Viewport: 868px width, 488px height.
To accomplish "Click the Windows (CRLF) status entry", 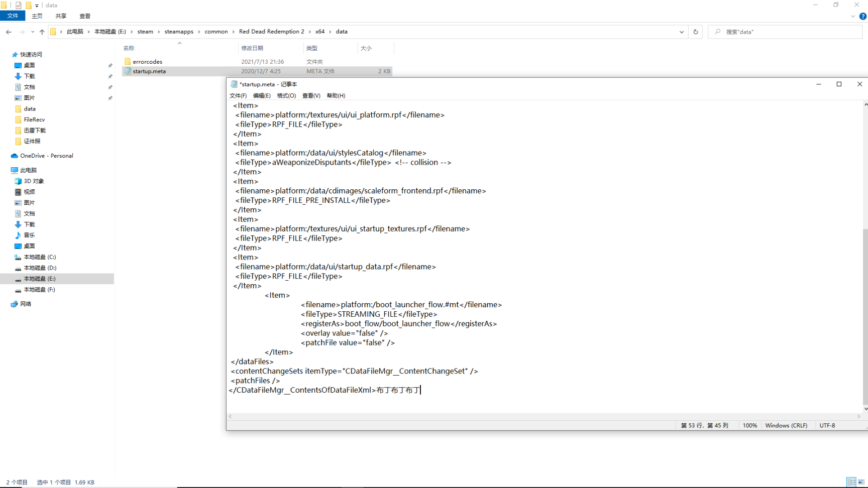I will point(786,425).
